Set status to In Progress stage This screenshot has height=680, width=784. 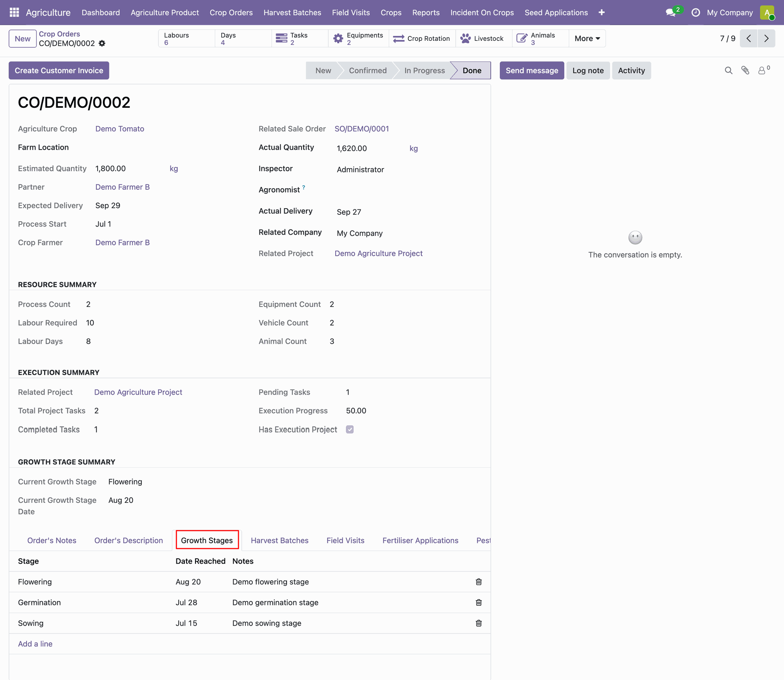point(424,71)
